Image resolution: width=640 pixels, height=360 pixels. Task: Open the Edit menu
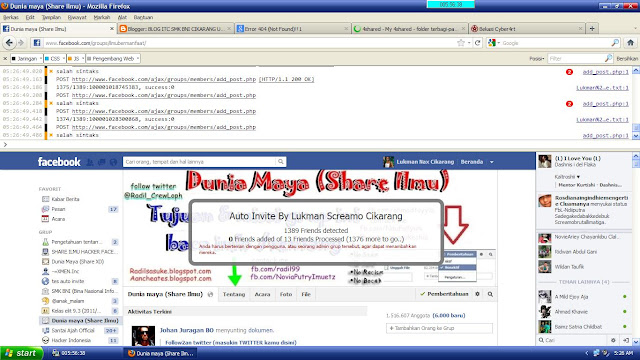pos(30,17)
